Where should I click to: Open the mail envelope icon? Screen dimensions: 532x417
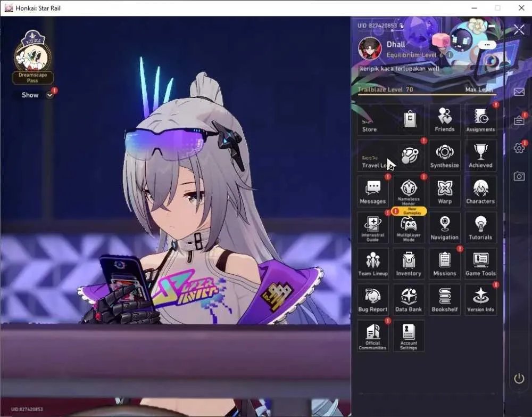[519, 92]
